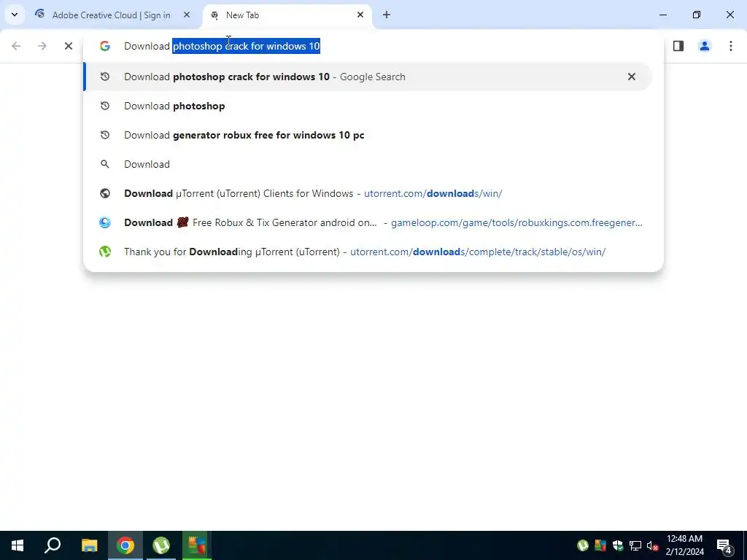This screenshot has width=747, height=560.
Task: Open the tab search dropdown arrow
Action: coord(15,15)
